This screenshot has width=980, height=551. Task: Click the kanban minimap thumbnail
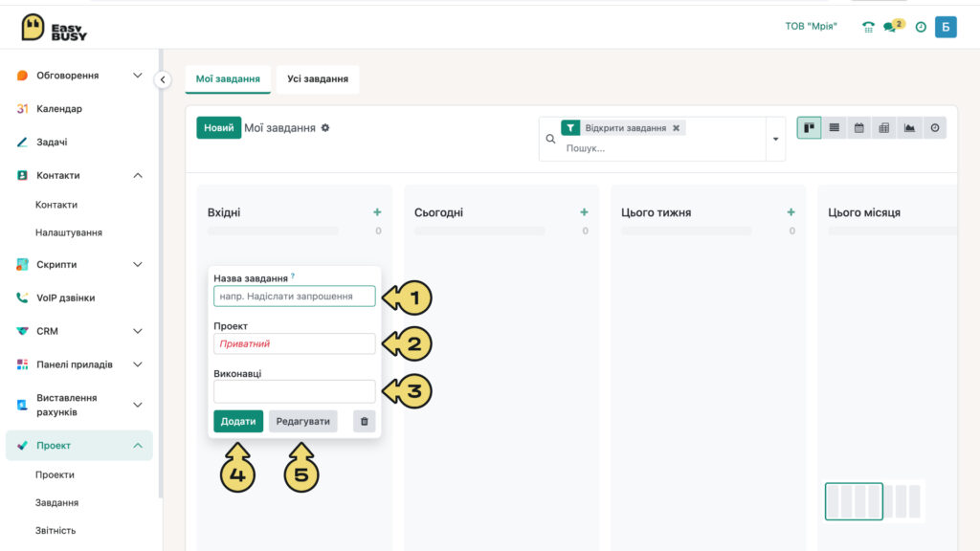[x=873, y=501]
